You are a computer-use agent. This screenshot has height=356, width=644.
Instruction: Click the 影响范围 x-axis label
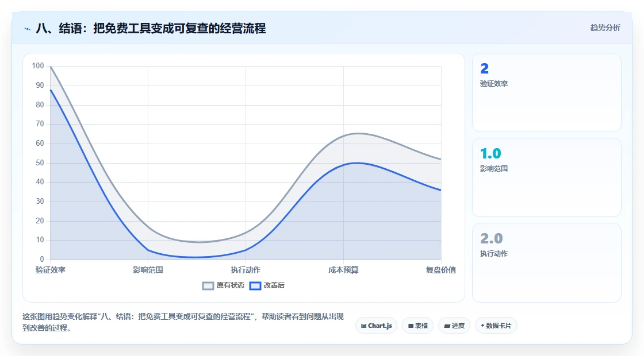click(x=148, y=270)
